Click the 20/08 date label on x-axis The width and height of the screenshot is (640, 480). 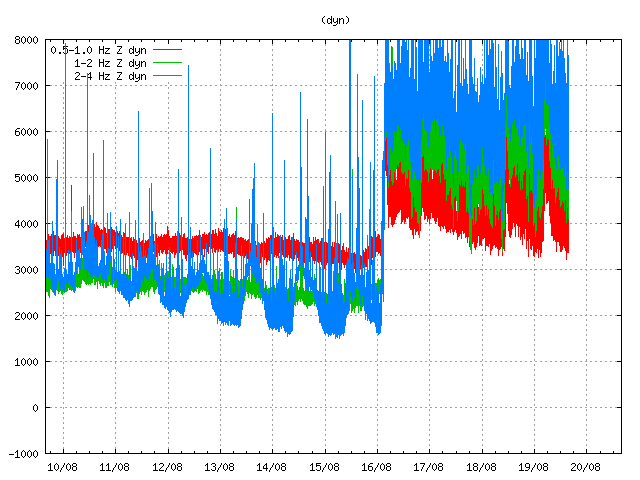click(585, 466)
